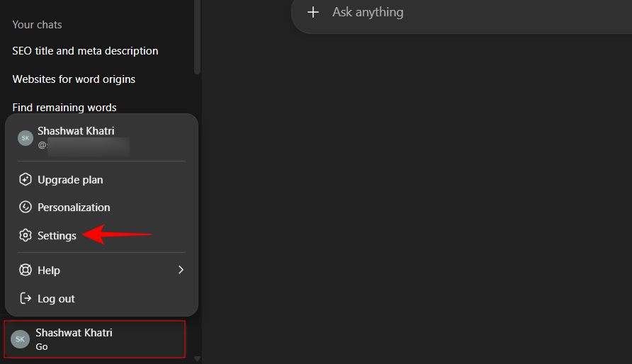Open the Find remaining words chat
The height and width of the screenshot is (364, 632).
click(x=64, y=108)
